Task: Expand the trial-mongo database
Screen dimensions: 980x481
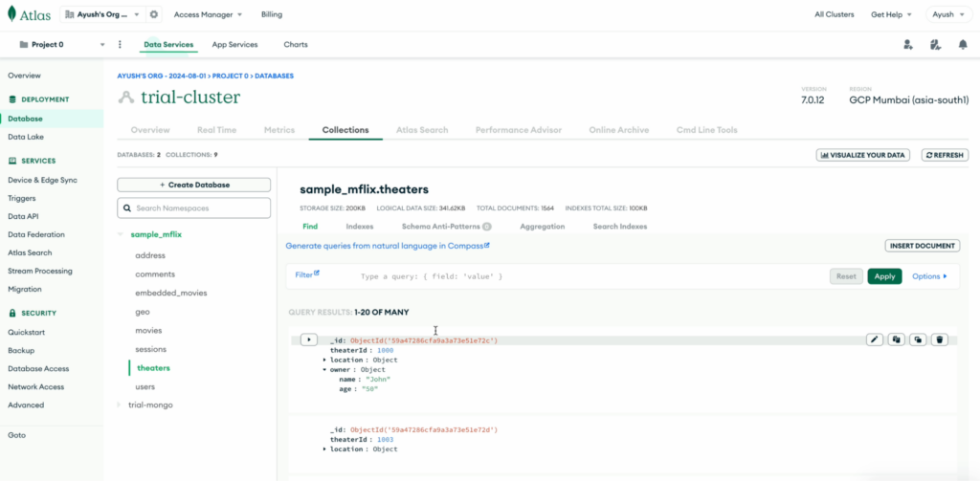Action: (120, 404)
